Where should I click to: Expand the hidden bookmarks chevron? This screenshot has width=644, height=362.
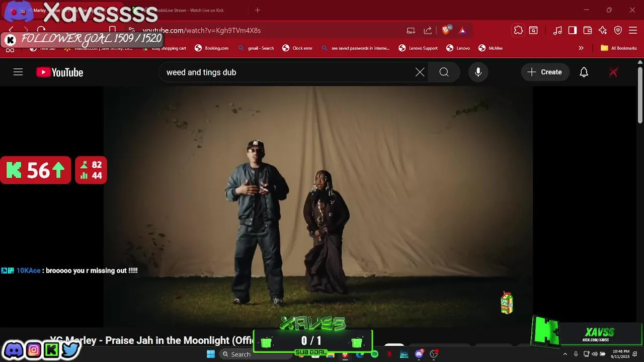[581, 48]
